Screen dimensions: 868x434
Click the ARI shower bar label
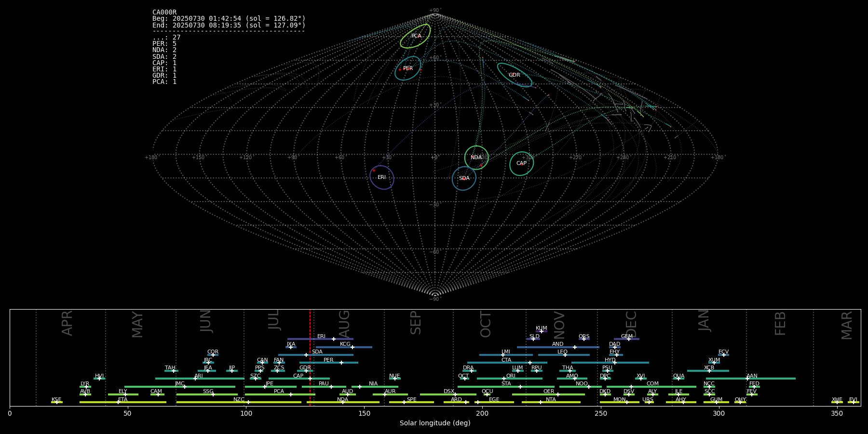[x=199, y=376]
